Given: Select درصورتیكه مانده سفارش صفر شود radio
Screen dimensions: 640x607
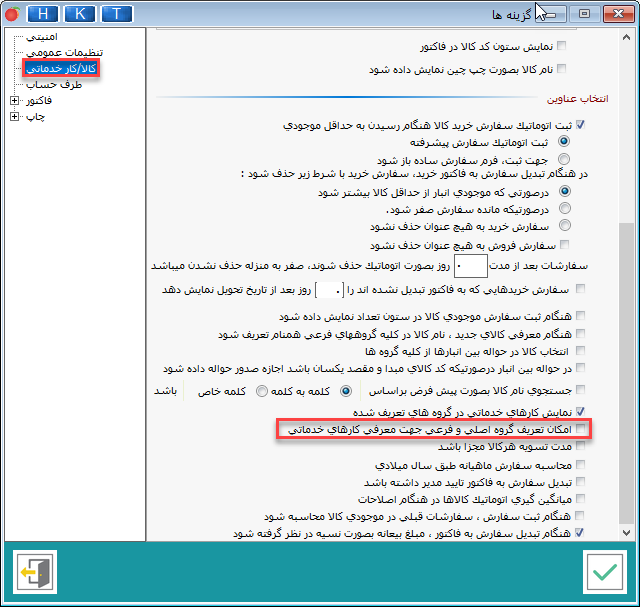Looking at the screenshot, I should click(x=565, y=208).
